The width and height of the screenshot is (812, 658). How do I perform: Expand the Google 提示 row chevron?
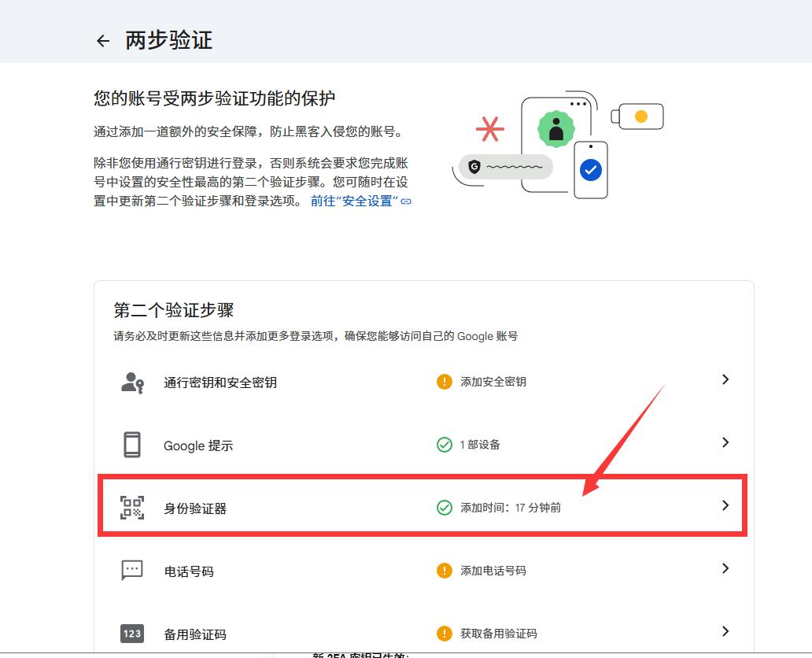[x=725, y=442]
